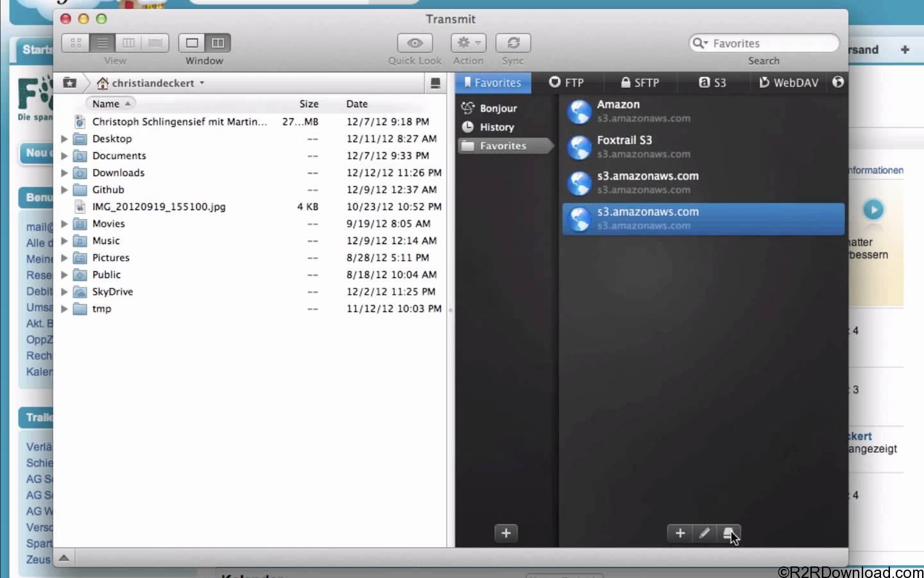Expand the Github folder
This screenshot has height=578, width=924.
coord(64,189)
